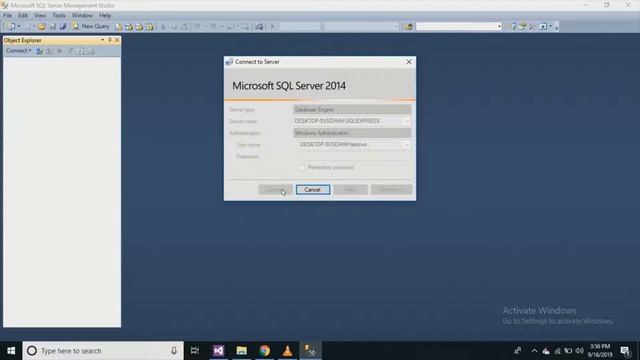Click the Save All icon
640x360 pixels.
tap(63, 27)
